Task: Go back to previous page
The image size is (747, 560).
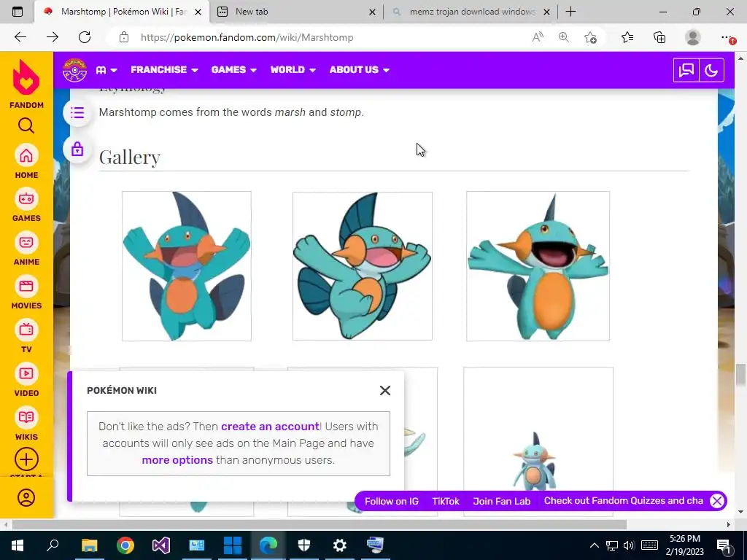Action: pos(20,37)
